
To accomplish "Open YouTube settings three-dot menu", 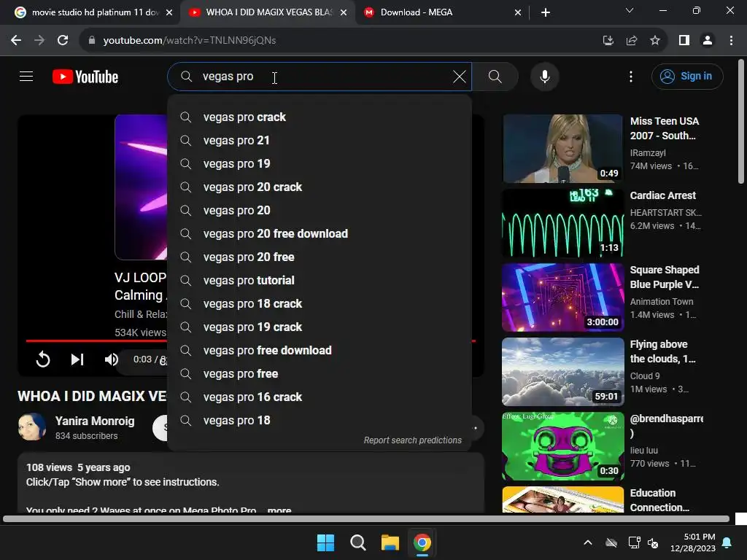I will point(631,76).
